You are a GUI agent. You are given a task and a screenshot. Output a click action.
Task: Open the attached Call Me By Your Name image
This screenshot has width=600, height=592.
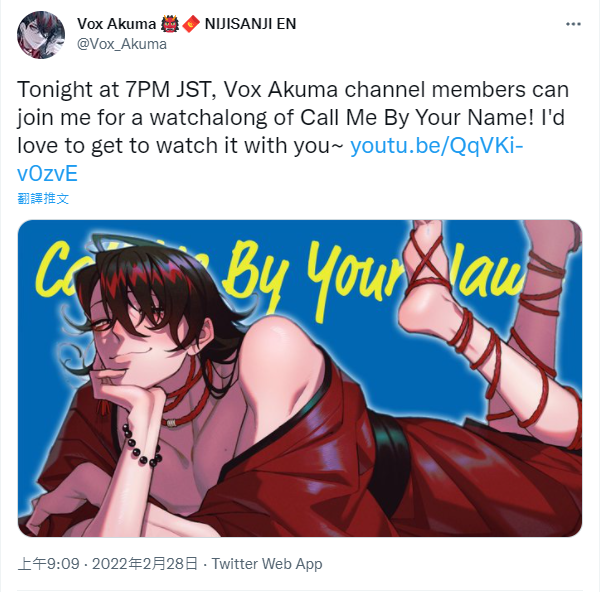pos(300,378)
